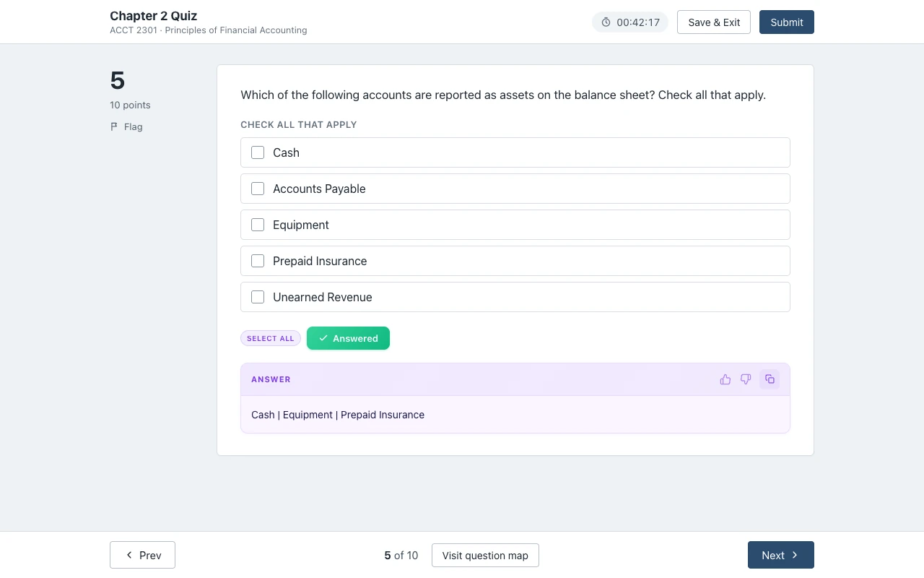Mark the Unearned Revenue checkbox
924x578 pixels.
tap(258, 297)
